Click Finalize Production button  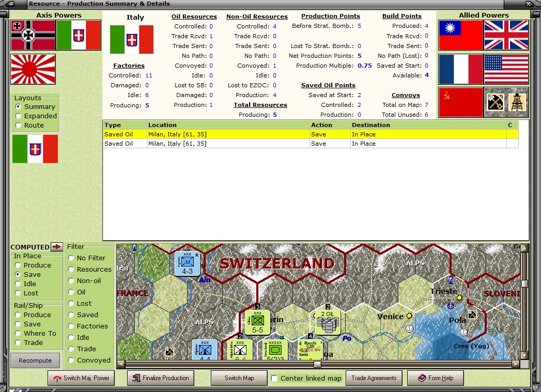pos(160,378)
